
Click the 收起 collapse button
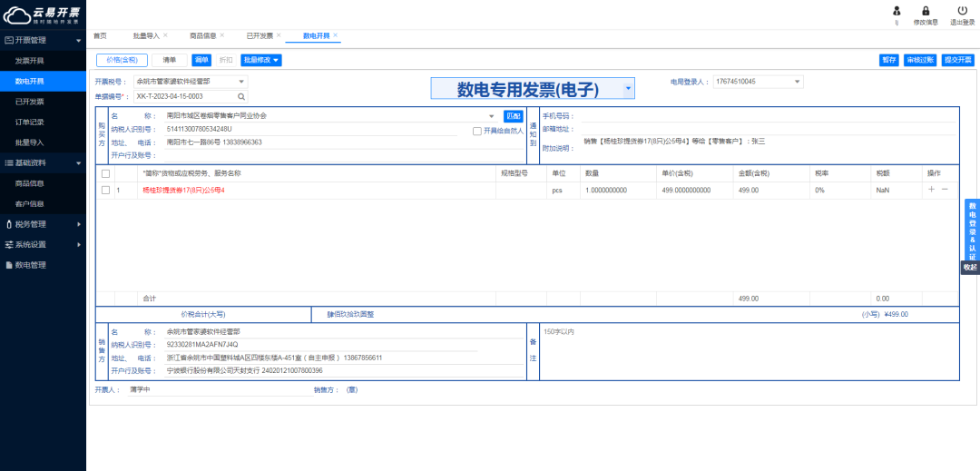(x=969, y=267)
